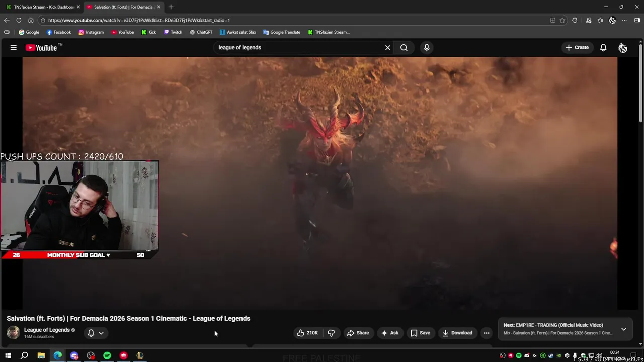
Task: Open browser settings and more menu
Action: pos(624,20)
